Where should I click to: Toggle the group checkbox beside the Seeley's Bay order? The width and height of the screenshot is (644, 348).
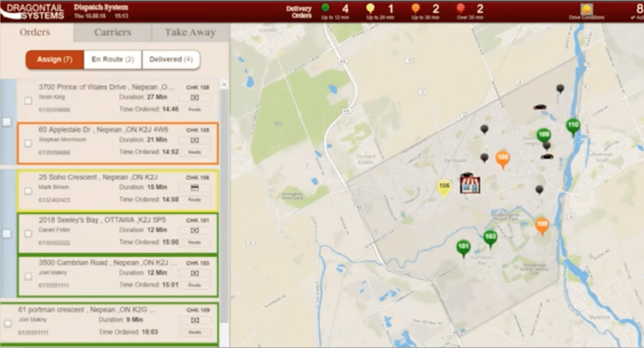pos(6,235)
